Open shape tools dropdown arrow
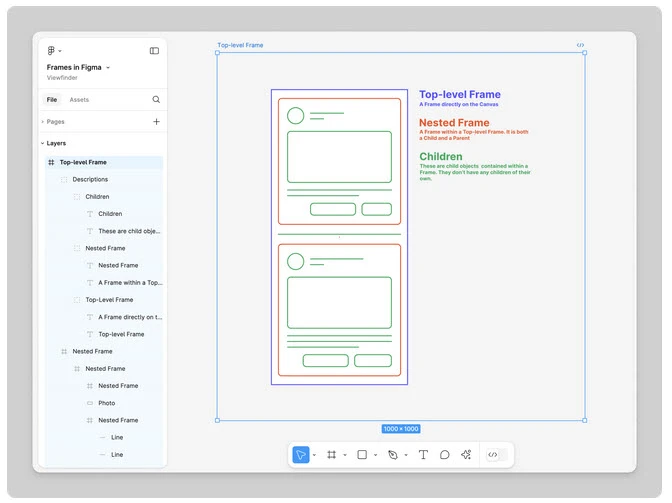The width and height of the screenshot is (672, 503). [x=375, y=455]
